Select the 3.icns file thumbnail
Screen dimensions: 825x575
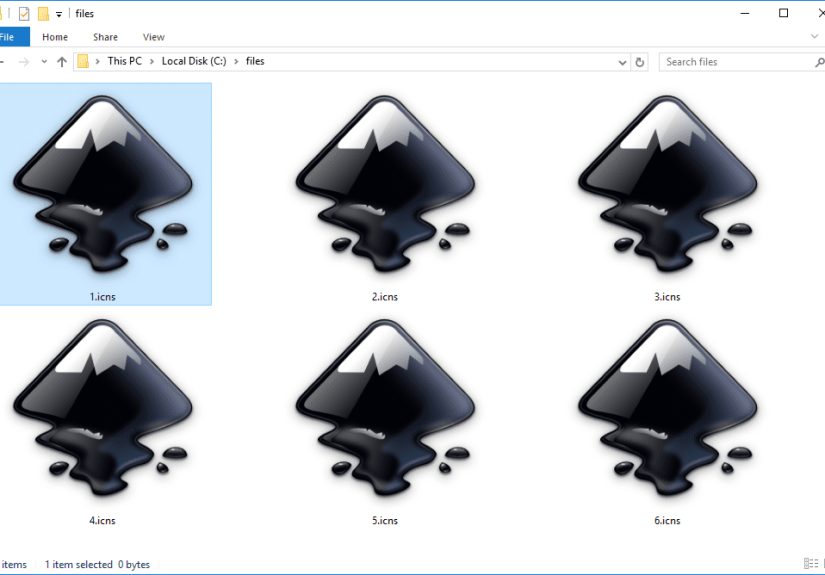(x=667, y=184)
